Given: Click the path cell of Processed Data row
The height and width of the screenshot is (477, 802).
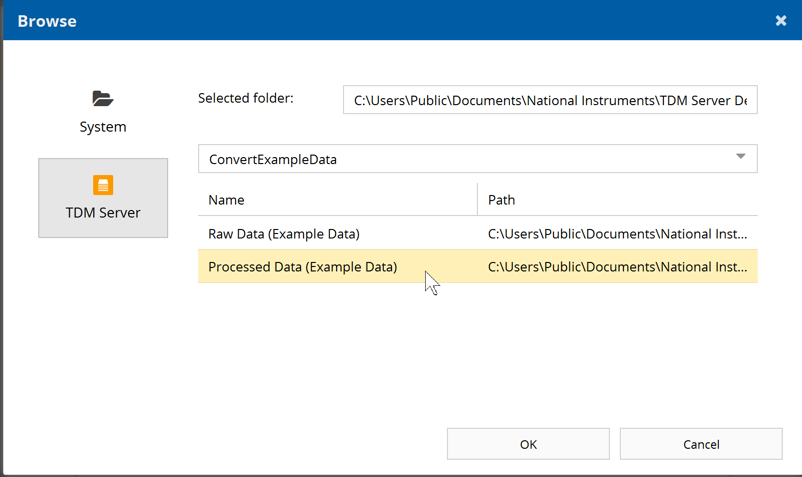Looking at the screenshot, I should click(x=616, y=267).
